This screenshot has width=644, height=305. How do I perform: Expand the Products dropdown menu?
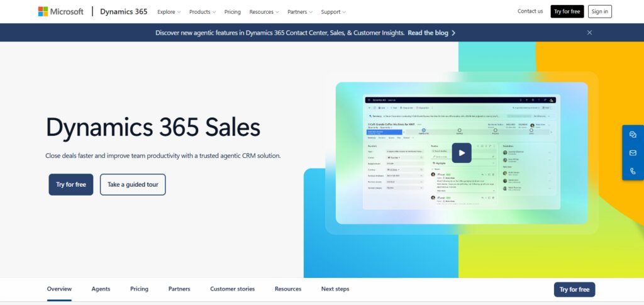(202, 12)
